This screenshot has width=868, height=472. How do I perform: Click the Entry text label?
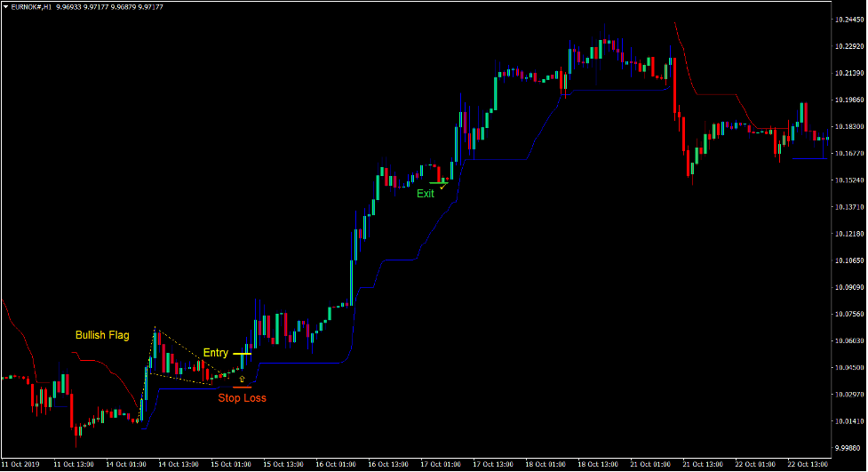click(x=215, y=353)
